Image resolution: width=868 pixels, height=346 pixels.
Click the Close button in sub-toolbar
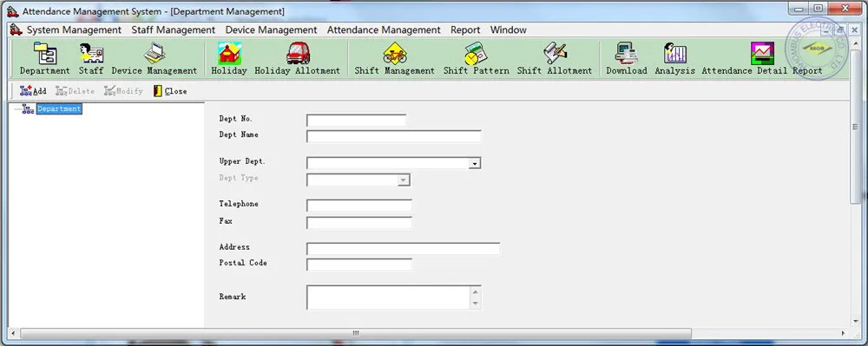[x=170, y=91]
